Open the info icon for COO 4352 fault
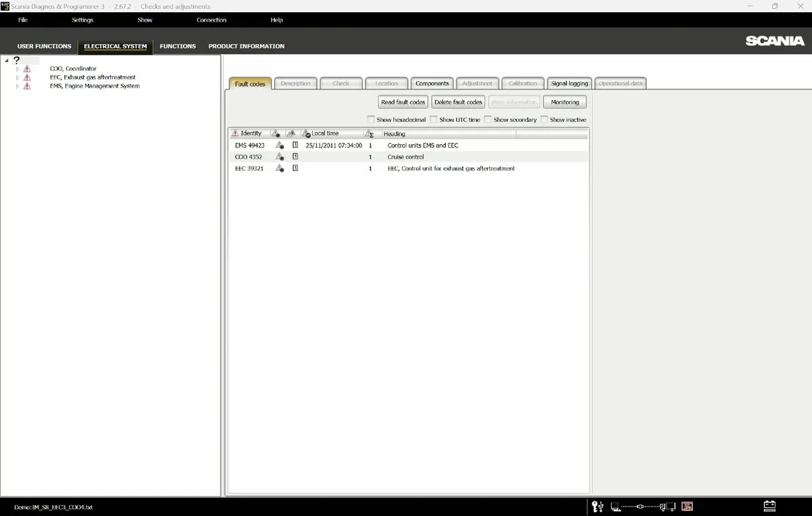The width and height of the screenshot is (812, 516). click(294, 156)
